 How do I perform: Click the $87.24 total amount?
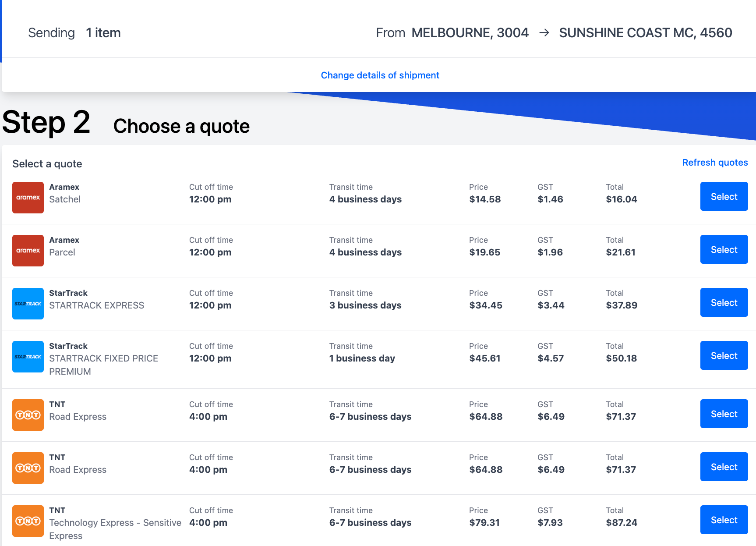pyautogui.click(x=622, y=523)
